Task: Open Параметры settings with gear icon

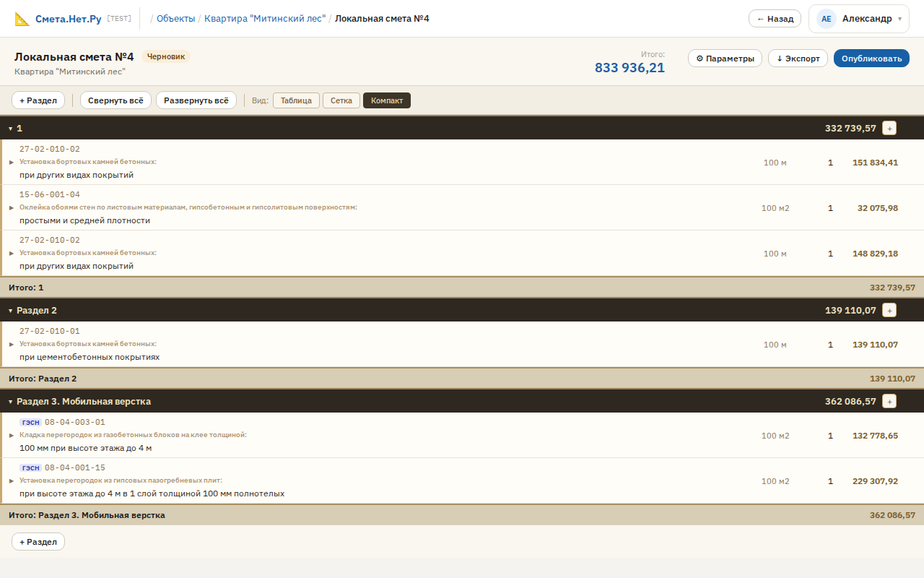Action: pyautogui.click(x=725, y=59)
